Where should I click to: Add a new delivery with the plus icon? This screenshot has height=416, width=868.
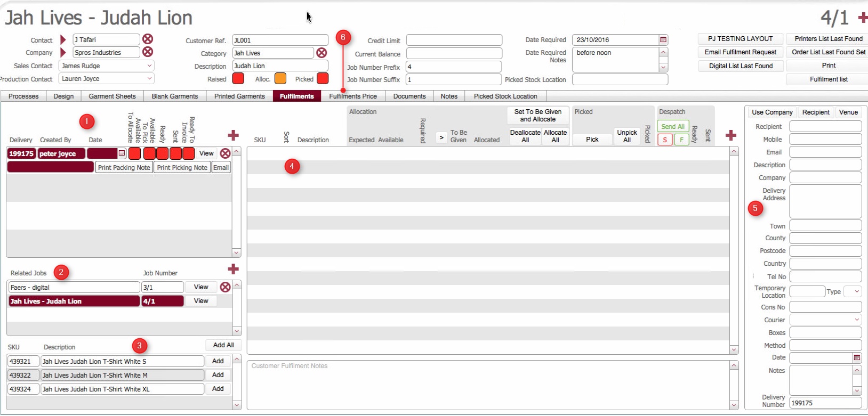tap(233, 135)
